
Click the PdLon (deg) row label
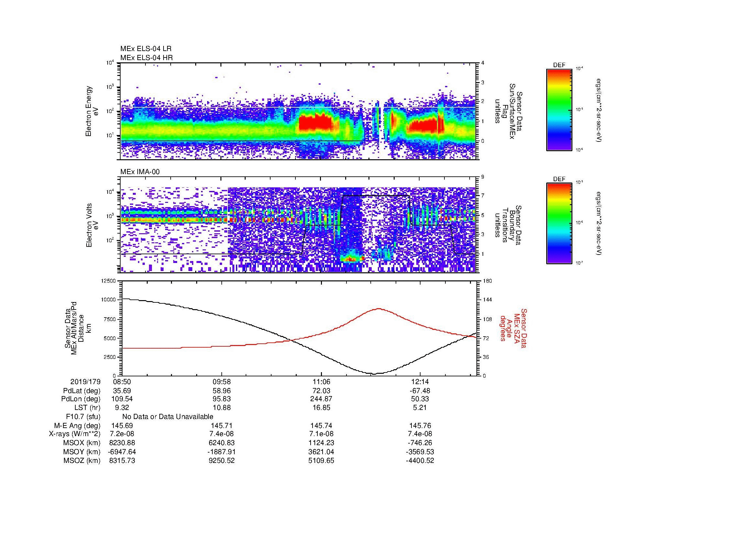pyautogui.click(x=81, y=399)
